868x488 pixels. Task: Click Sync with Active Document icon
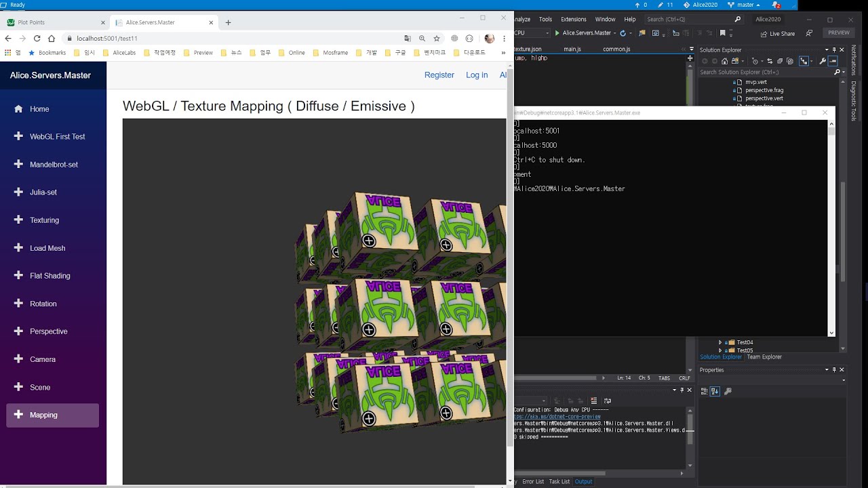pyautogui.click(x=770, y=61)
